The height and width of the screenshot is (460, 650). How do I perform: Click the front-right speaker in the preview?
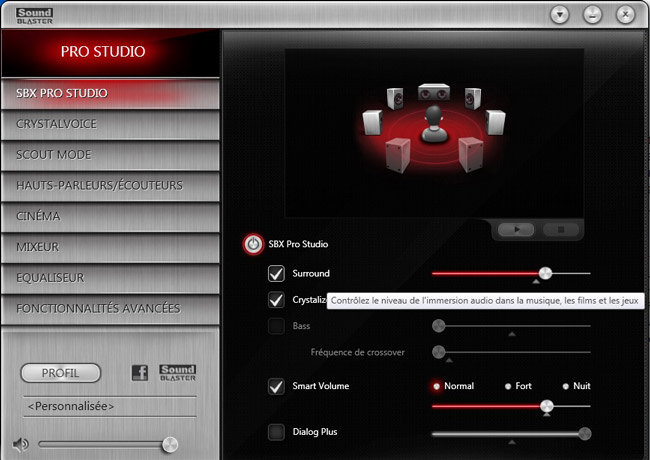tap(473, 99)
